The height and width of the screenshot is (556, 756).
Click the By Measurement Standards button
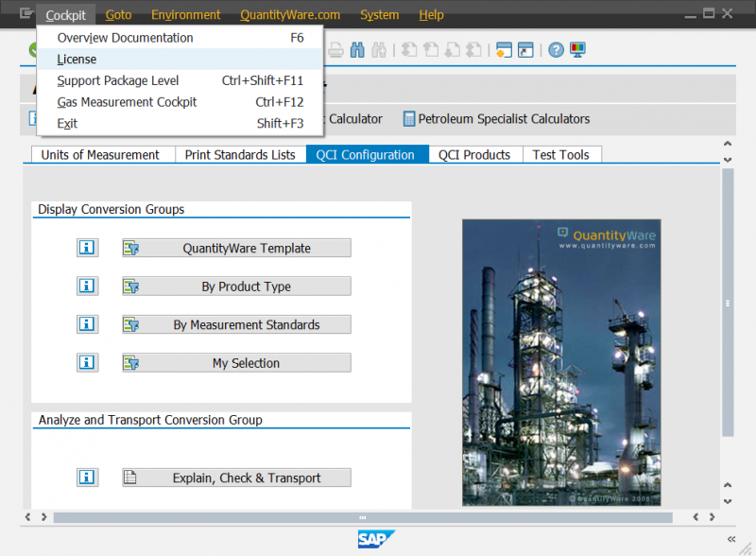(237, 324)
